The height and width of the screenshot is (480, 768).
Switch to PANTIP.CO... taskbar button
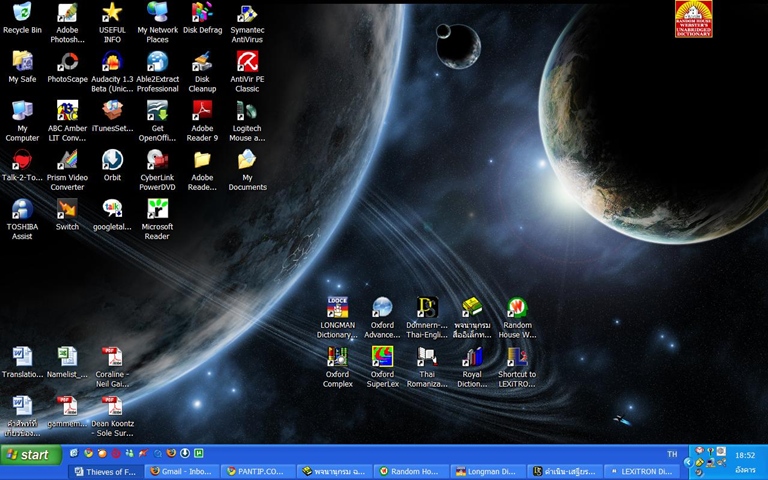(x=258, y=472)
